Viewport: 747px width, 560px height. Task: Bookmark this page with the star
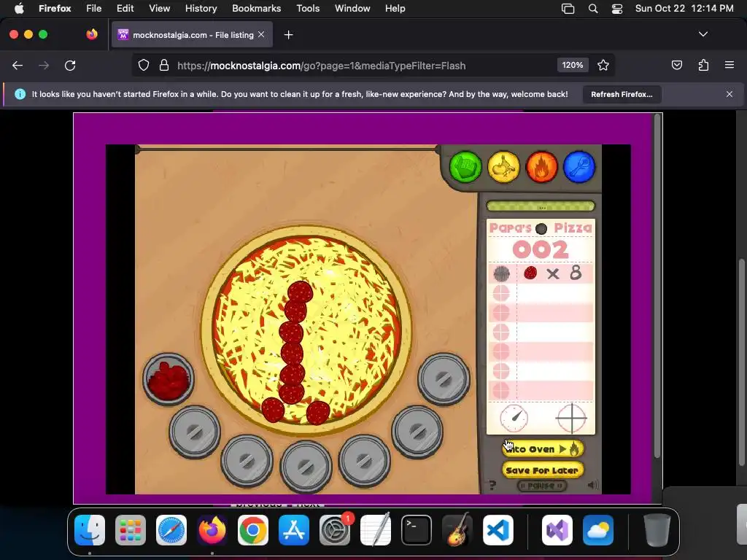603,65
